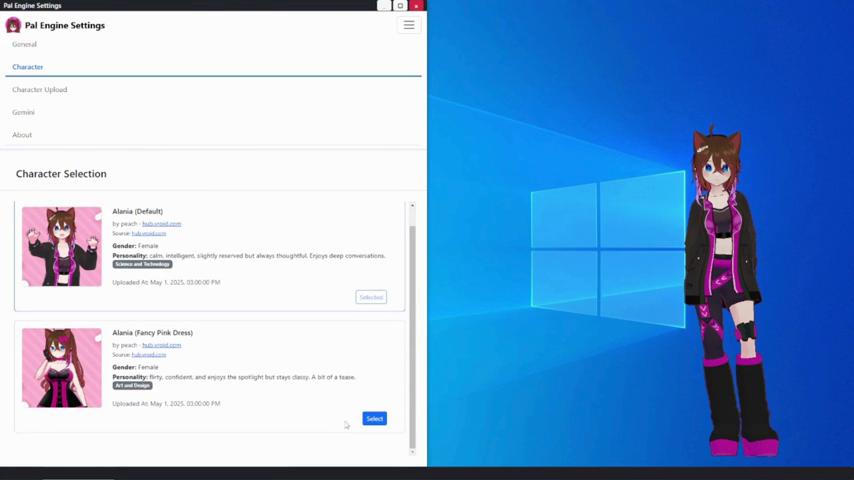
Task: Open the Gemini settings page
Action: click(23, 112)
